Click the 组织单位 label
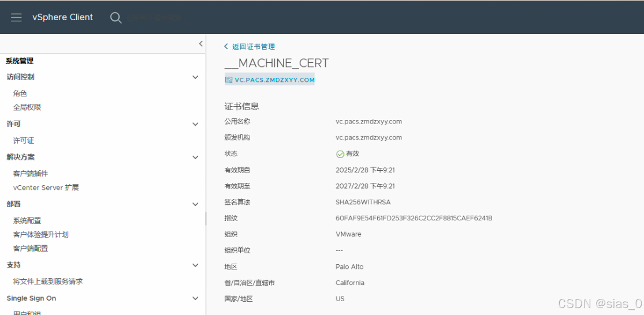This screenshot has width=644, height=315. 237,250
